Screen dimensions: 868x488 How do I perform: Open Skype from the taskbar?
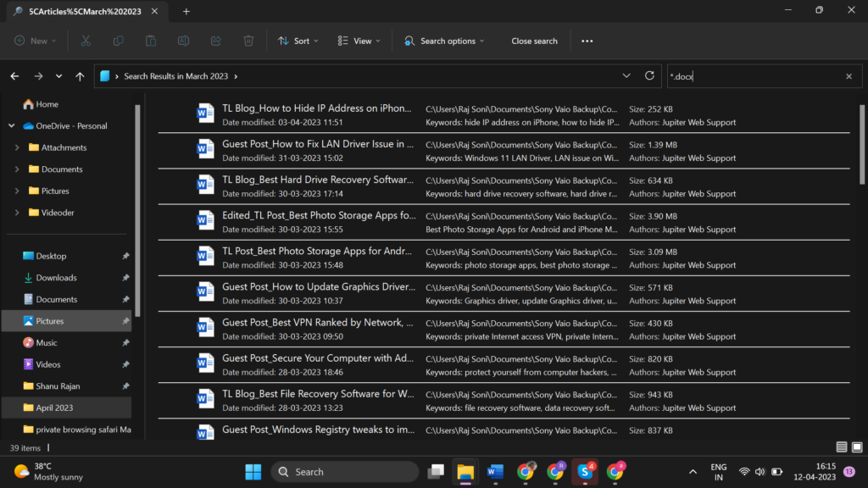585,472
